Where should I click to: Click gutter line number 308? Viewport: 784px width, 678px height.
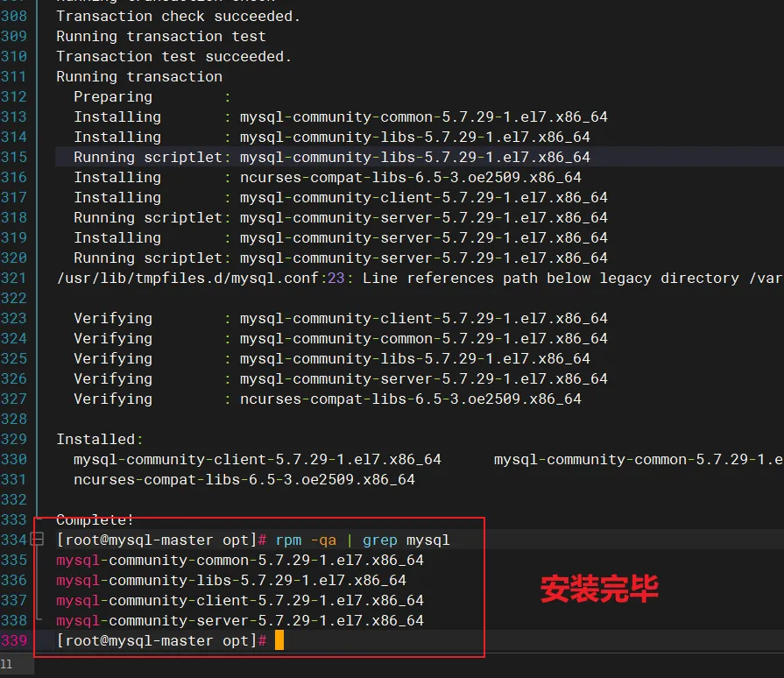point(14,16)
